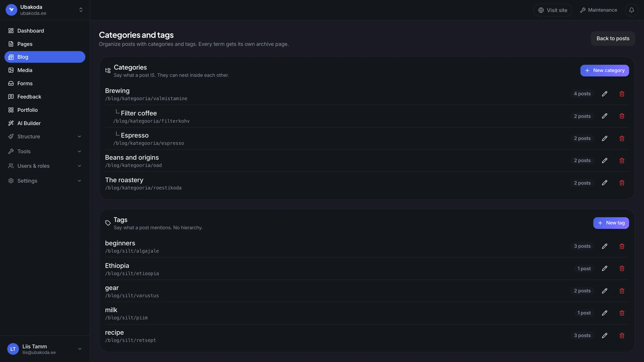Click the New category button

(605, 70)
